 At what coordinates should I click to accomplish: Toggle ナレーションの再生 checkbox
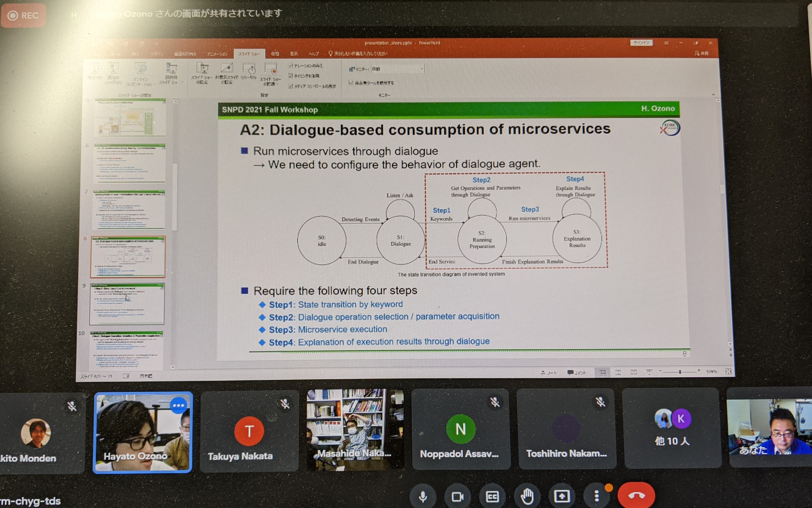coord(291,66)
